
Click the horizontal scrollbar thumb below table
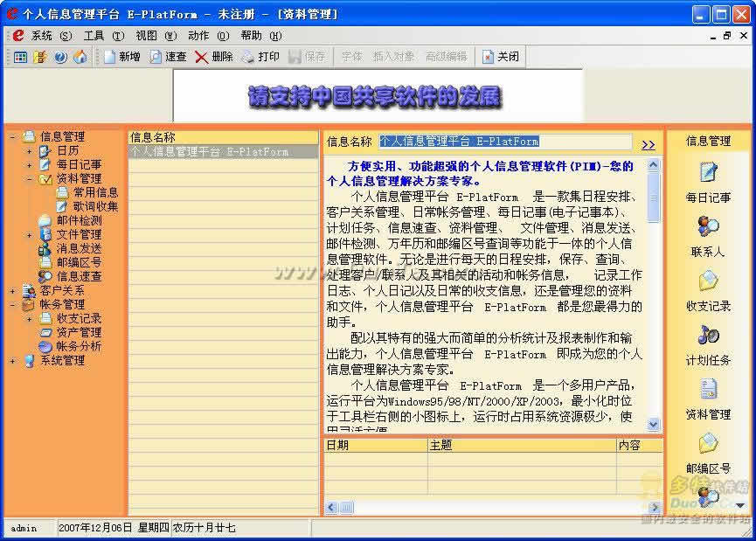(x=347, y=507)
